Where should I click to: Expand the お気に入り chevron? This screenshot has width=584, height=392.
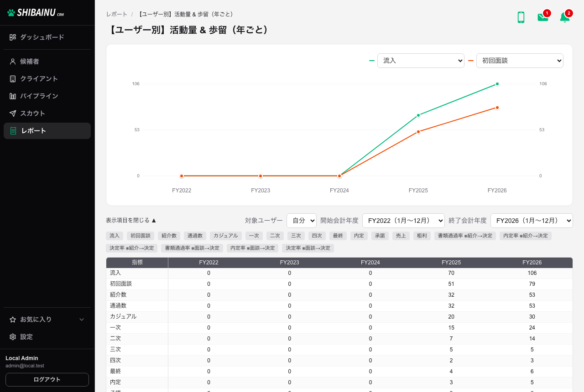[x=82, y=320]
